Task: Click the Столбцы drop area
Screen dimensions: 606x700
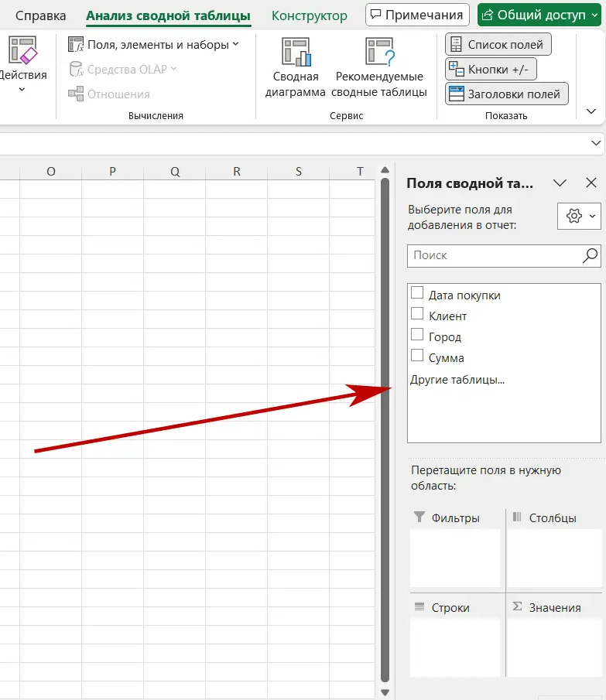Action: tap(555, 558)
